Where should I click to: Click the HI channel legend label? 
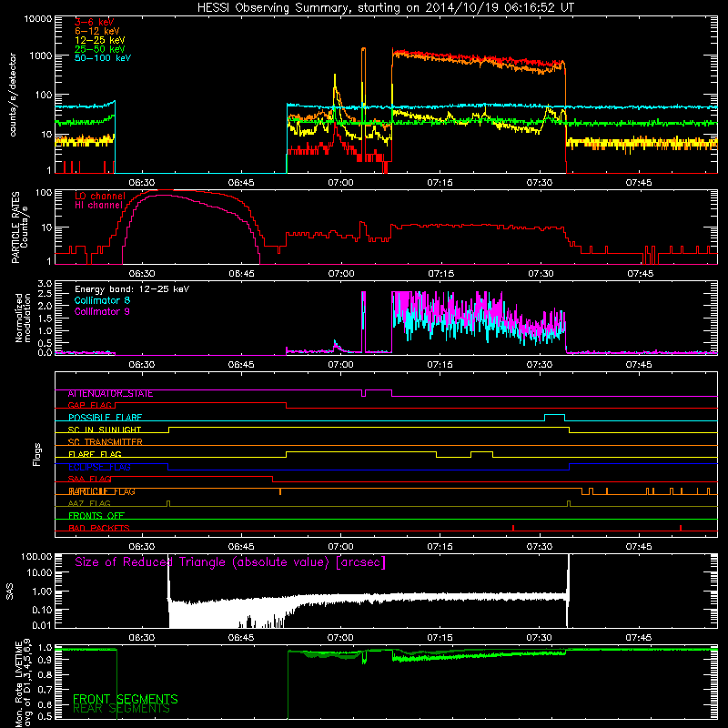click(98, 205)
